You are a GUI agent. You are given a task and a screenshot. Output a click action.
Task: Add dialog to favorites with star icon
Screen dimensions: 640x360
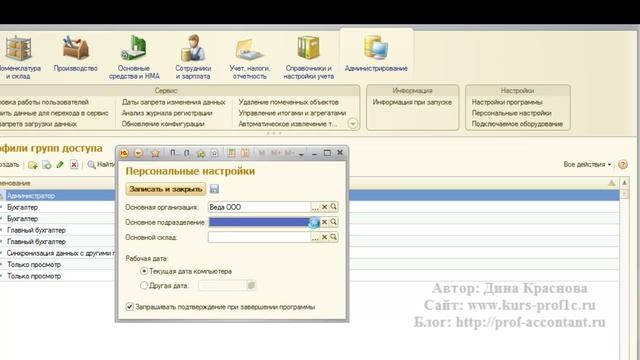click(155, 153)
